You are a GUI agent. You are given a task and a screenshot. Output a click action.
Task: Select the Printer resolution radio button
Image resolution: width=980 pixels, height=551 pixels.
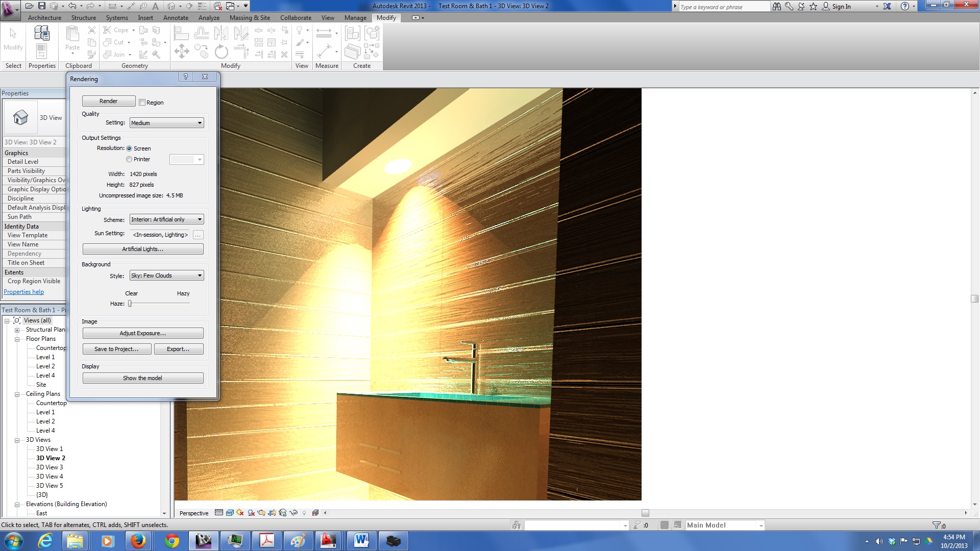[129, 159]
